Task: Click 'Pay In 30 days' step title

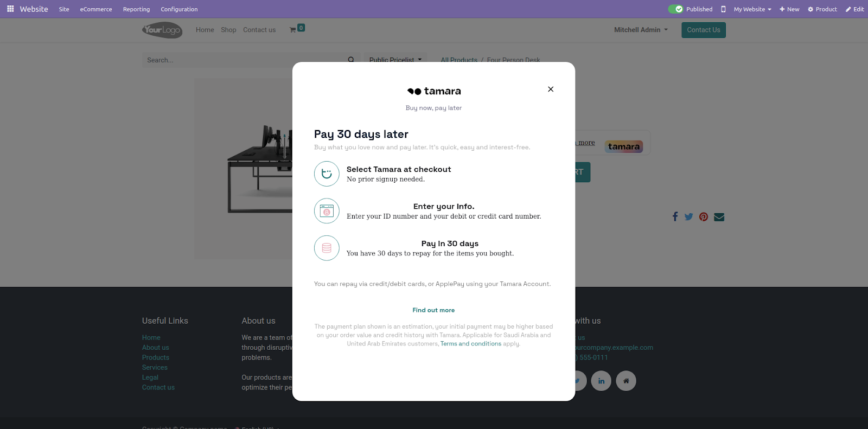Action: (x=450, y=244)
